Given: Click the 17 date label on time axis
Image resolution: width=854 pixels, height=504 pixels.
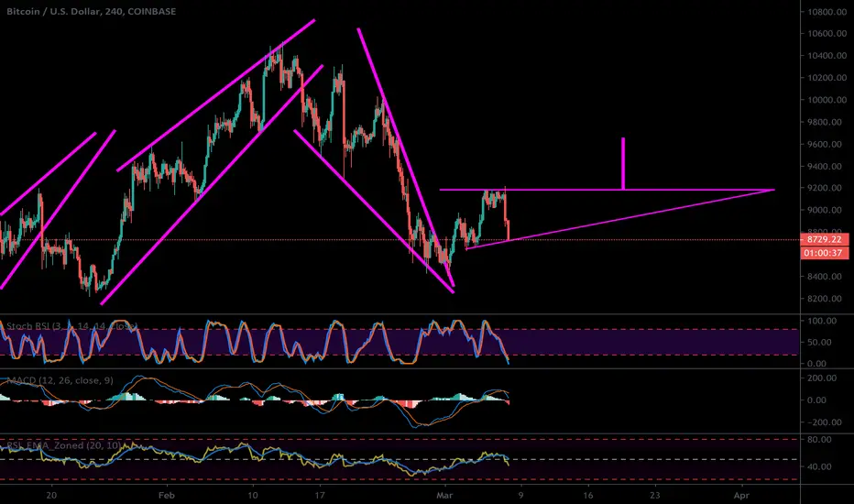Looking at the screenshot, I should point(320,495).
